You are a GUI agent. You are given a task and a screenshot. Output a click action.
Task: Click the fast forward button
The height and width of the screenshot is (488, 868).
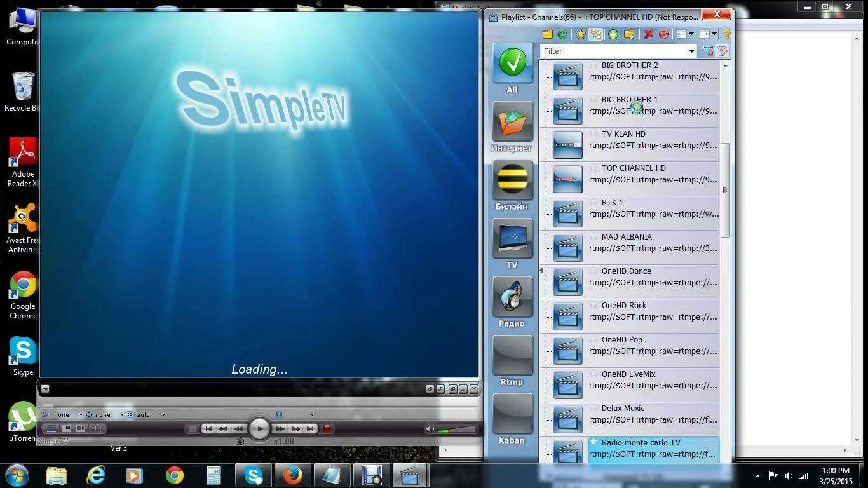click(x=280, y=429)
